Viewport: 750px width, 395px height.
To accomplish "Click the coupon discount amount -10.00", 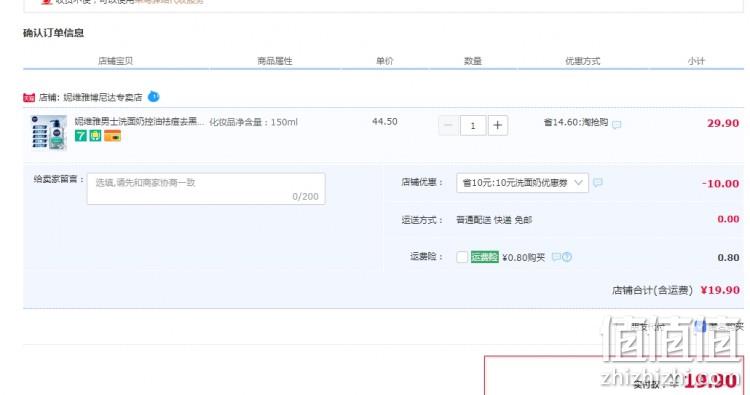I will pos(720,183).
